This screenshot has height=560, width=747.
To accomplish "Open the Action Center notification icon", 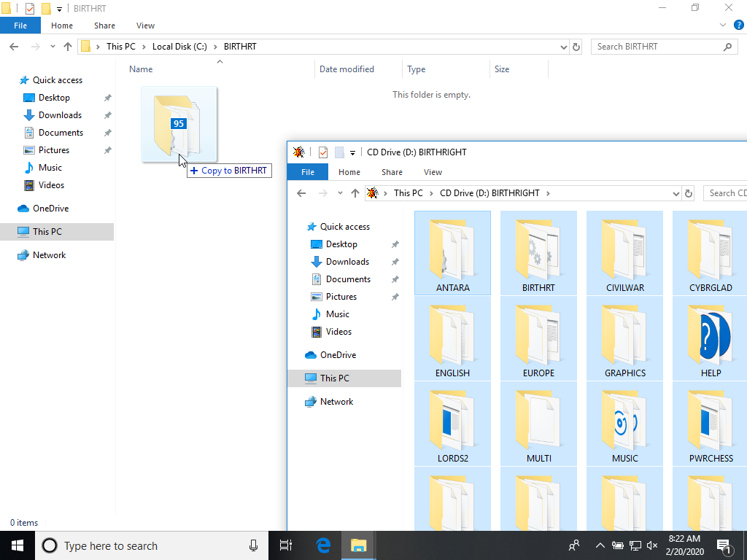I will click(x=724, y=545).
